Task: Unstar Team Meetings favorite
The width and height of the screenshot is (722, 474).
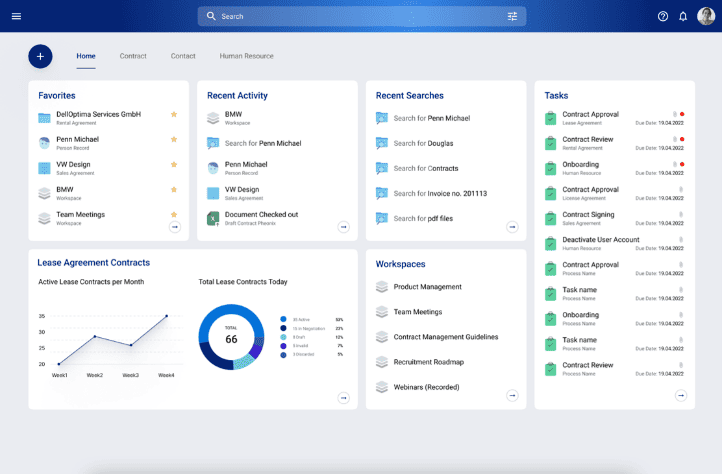Action: click(174, 214)
